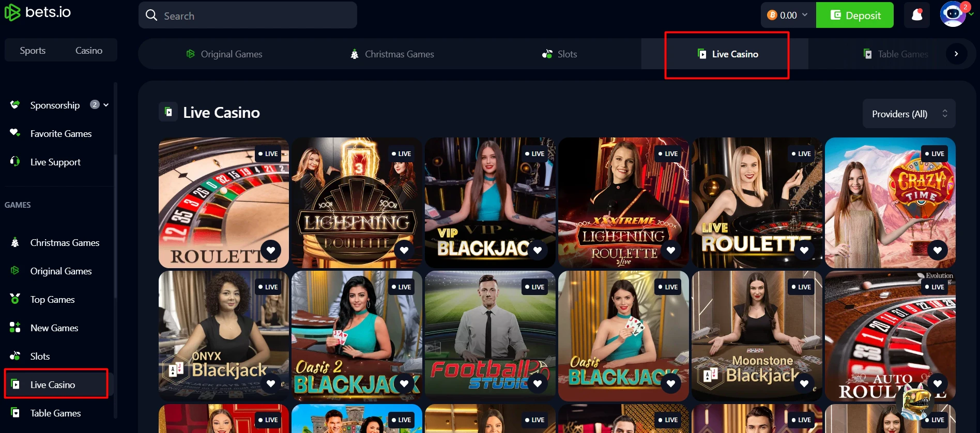
Task: Open the user avatar profile icon
Action: point(953,14)
